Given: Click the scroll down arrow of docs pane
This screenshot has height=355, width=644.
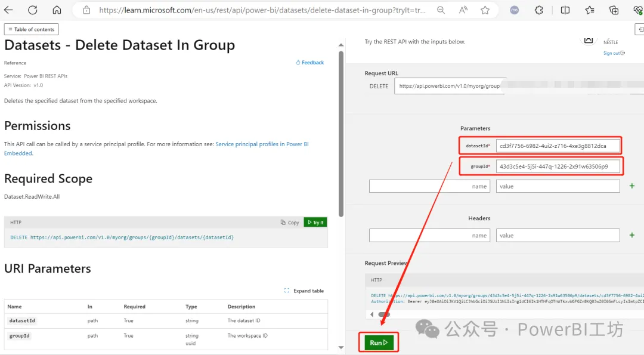Looking at the screenshot, I should (x=341, y=348).
